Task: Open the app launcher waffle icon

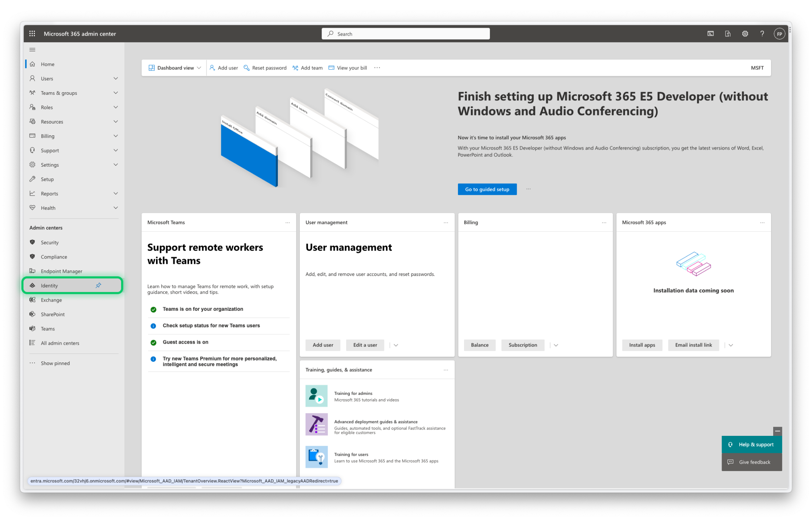Action: click(x=32, y=33)
